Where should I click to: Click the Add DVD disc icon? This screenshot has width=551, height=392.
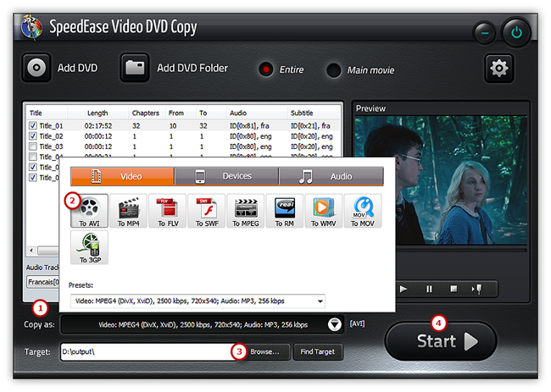(x=36, y=68)
